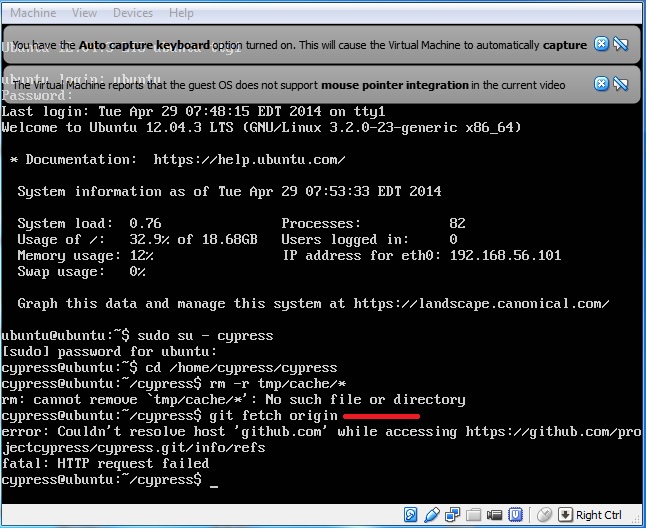Click the "Couldn't resolve host 'github.com'" error line
Image resolution: width=649 pixels, height=532 pixels.
pos(321,432)
